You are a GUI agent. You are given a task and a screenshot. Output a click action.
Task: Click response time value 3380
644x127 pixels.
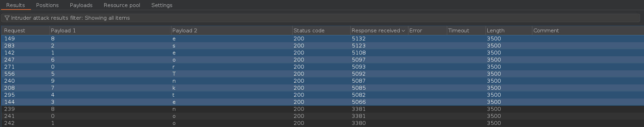pyautogui.click(x=358, y=123)
